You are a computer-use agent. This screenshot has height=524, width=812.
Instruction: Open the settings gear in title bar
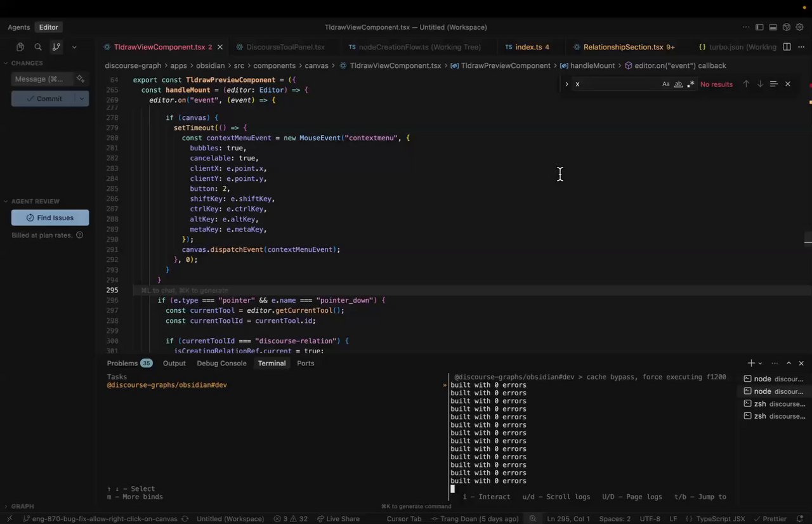(x=800, y=27)
